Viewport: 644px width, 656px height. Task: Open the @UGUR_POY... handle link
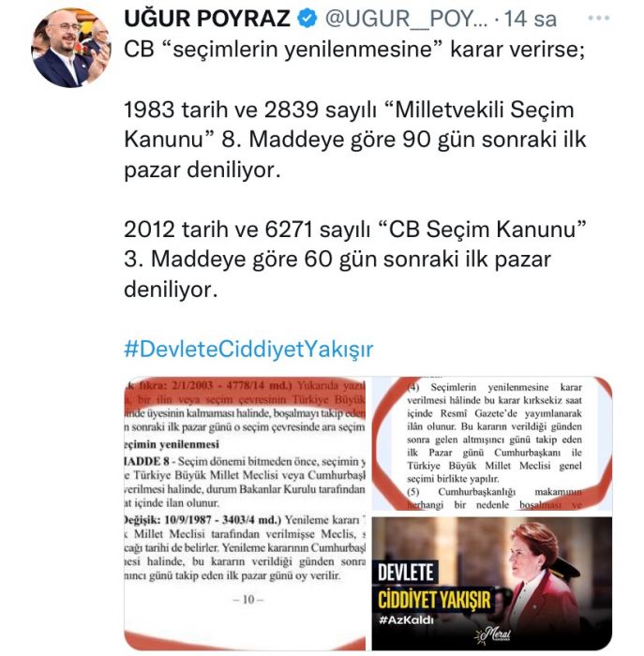(406, 19)
